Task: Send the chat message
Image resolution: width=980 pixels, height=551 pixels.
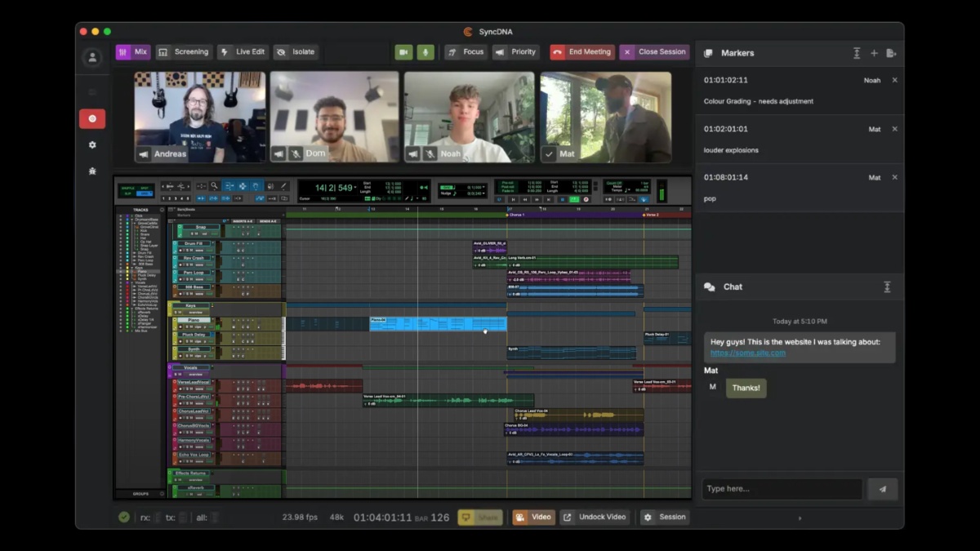Action: pos(882,489)
